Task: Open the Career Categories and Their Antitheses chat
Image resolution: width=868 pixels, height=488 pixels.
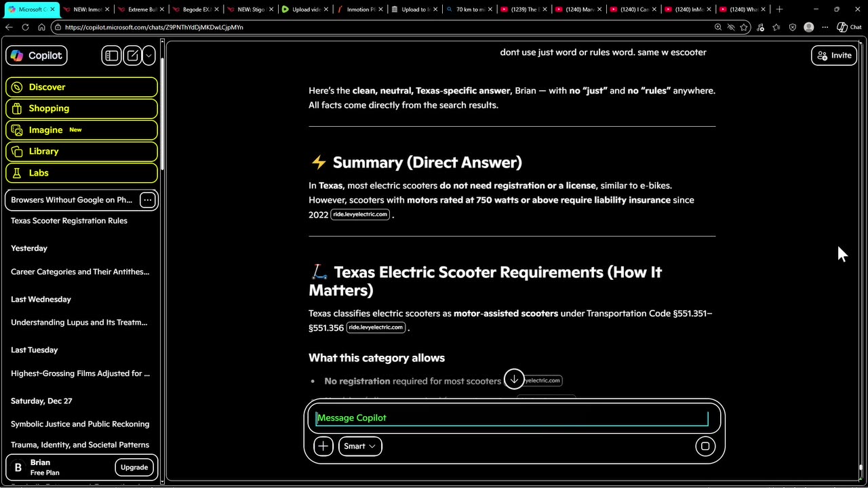Action: [x=80, y=272]
